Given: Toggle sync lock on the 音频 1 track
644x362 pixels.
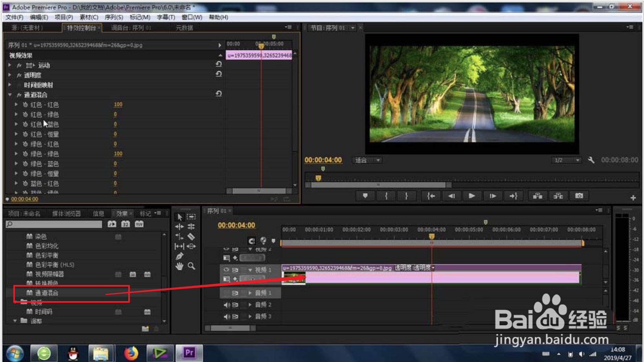Looking at the screenshot, I should 235,293.
